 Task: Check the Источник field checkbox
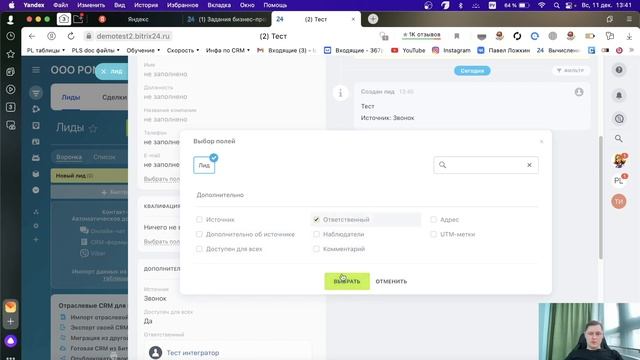pyautogui.click(x=199, y=220)
